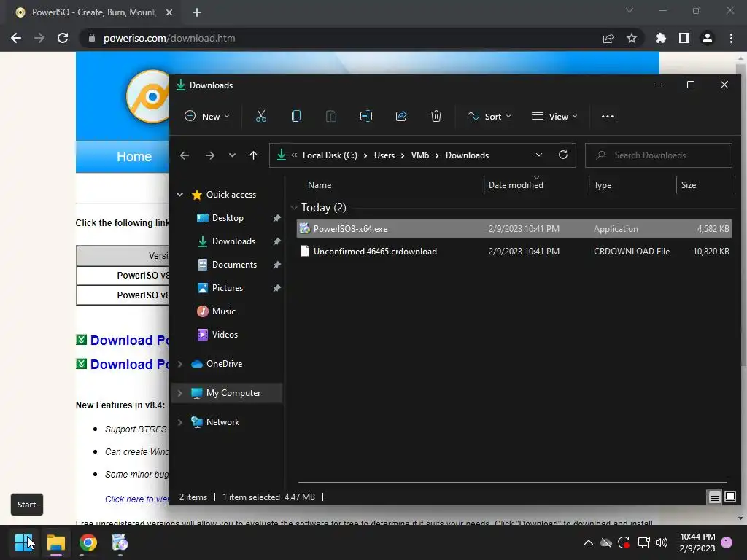
Task: Click Home on the PowerISO website
Action: [134, 156]
